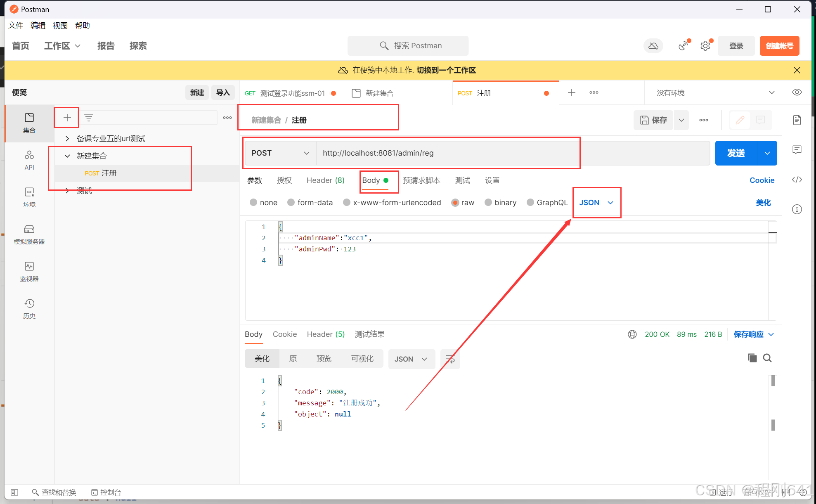Open the API sidebar panel
The image size is (816, 504).
point(29,160)
